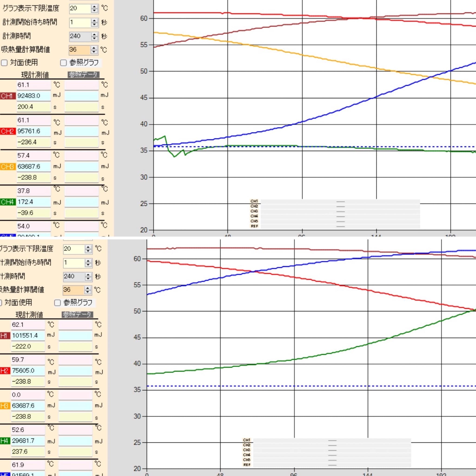This screenshot has height=476, width=476.
Task: Decrease 計測開始待ち時間 in upper screenshot
Action: pos(94,24)
